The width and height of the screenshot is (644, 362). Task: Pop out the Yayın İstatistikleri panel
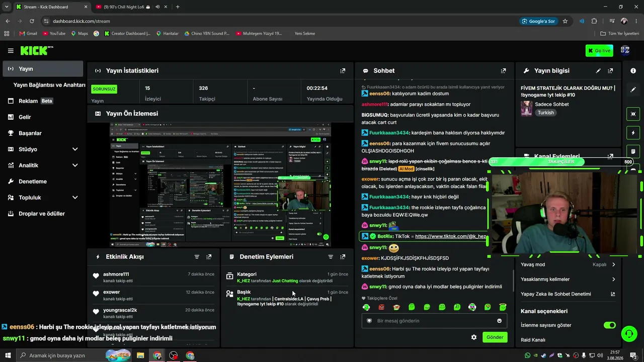click(x=343, y=71)
